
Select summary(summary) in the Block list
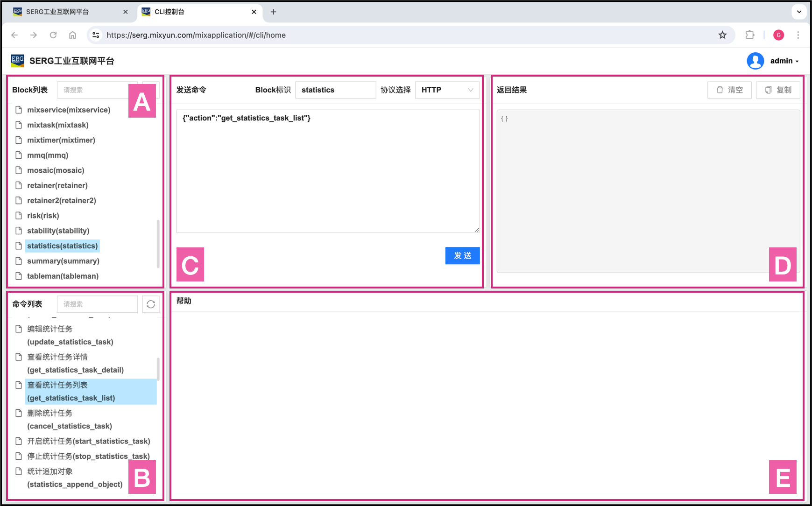point(63,261)
